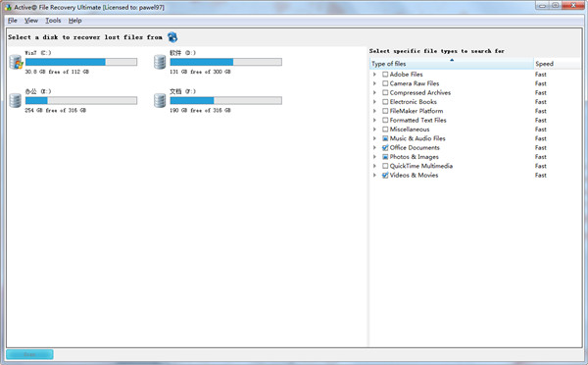
Task: Select the Compressed Archives row label
Action: point(420,93)
